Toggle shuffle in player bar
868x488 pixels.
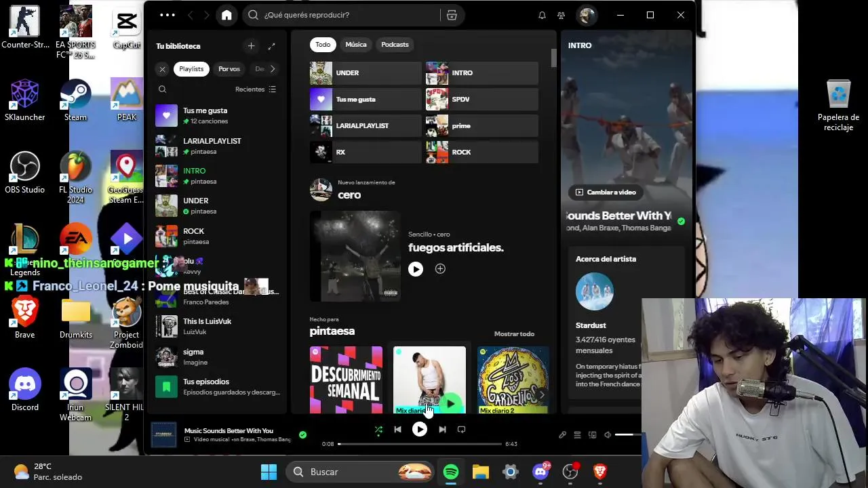(378, 429)
